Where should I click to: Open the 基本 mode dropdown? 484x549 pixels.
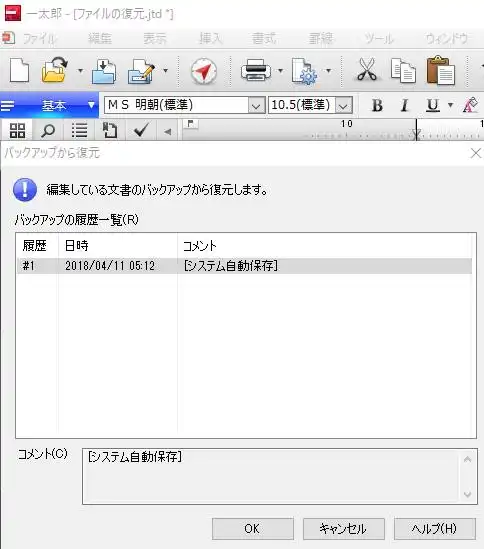pyautogui.click(x=91, y=105)
